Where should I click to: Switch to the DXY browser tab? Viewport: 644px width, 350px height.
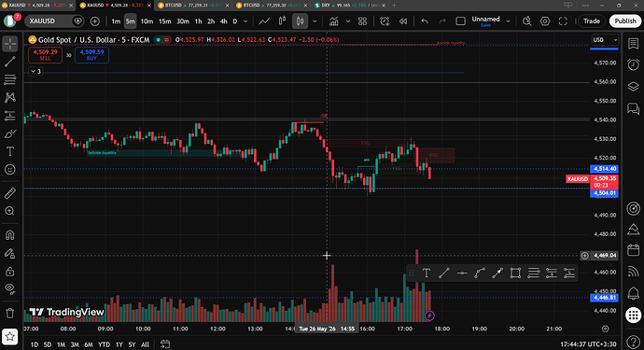(349, 6)
